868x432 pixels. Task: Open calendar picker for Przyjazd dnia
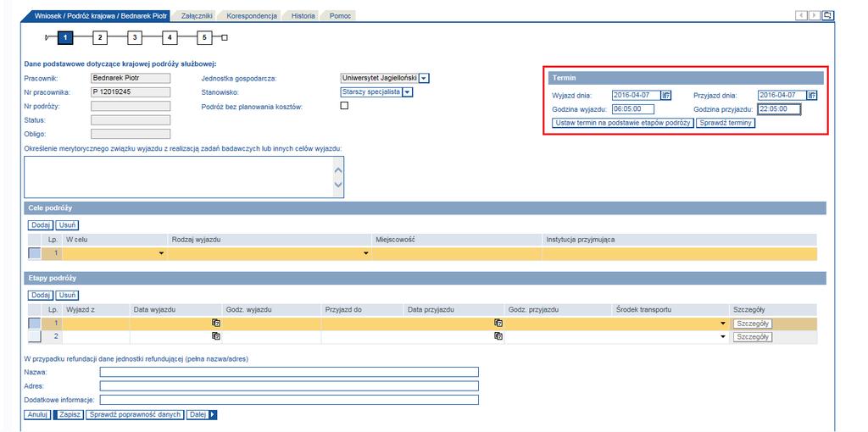click(812, 95)
